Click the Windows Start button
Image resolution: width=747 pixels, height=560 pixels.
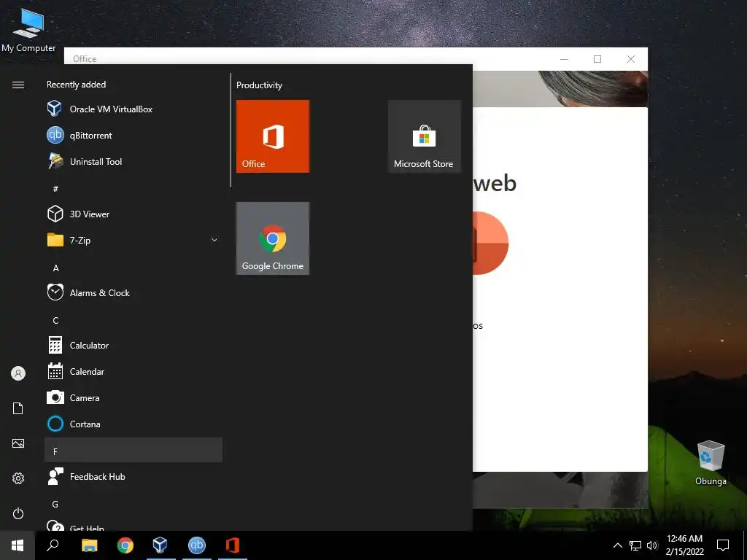[x=18, y=545]
